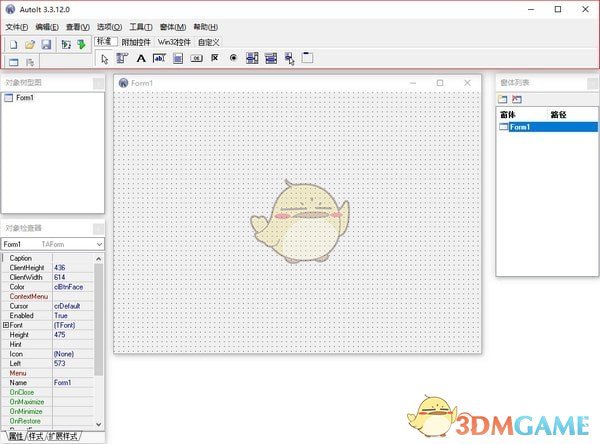Select the Group box control tool
The width and height of the screenshot is (600, 444).
[x=307, y=58]
